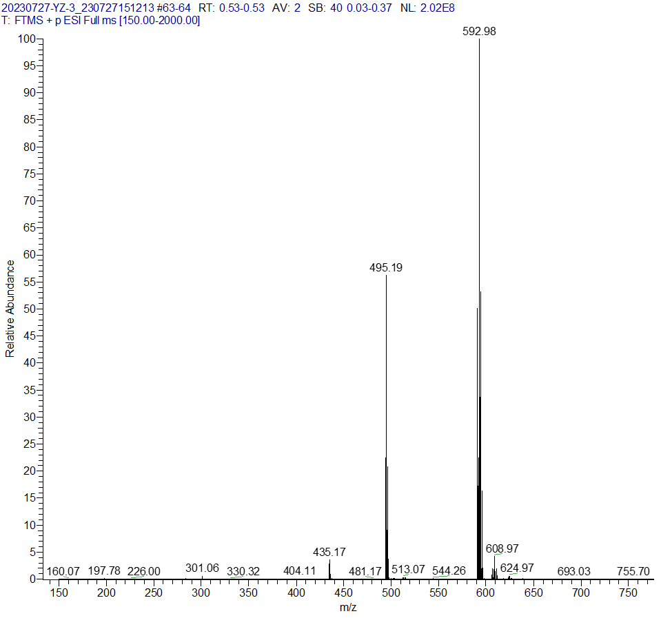
Task: Select the 301.06 peak label
Action: (x=202, y=568)
